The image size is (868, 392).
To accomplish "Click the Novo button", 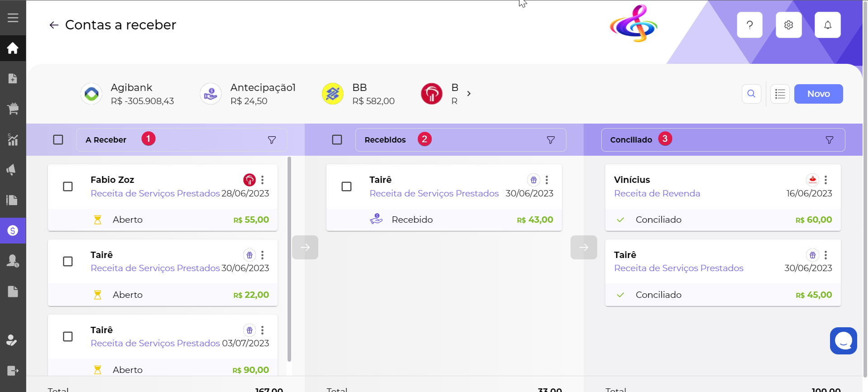I will (x=818, y=94).
